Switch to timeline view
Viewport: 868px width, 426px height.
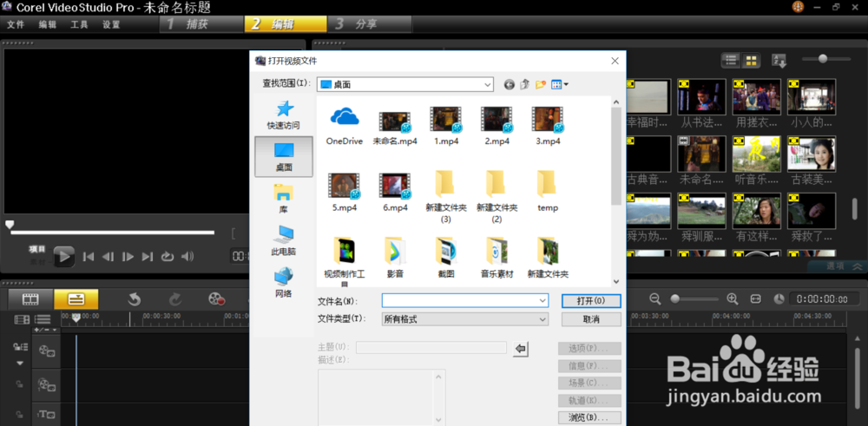coord(76,299)
